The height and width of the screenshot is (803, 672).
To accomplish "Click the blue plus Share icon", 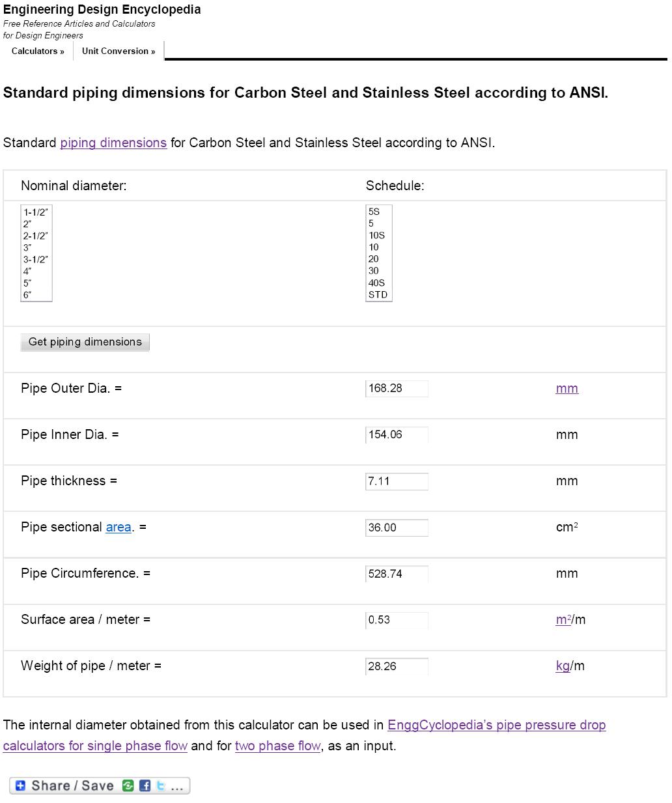I will (x=20, y=786).
